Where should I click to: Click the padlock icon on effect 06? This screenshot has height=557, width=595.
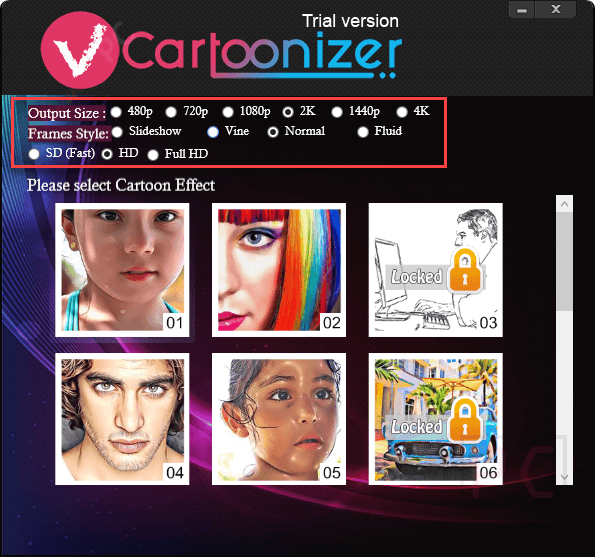(x=465, y=420)
